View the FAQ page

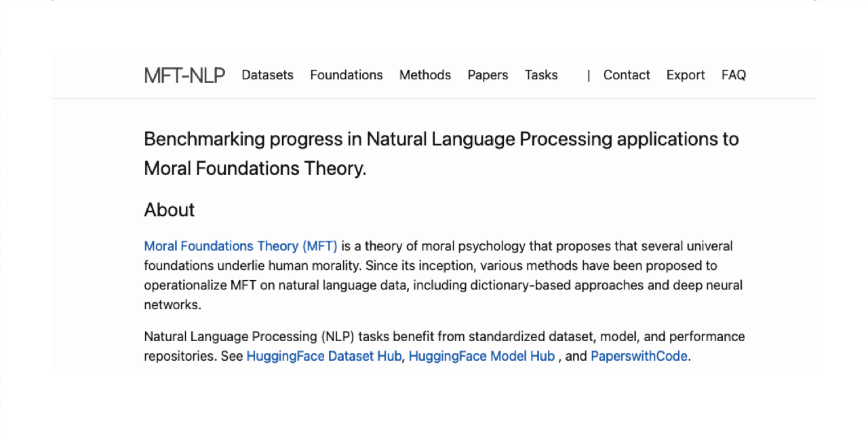733,75
